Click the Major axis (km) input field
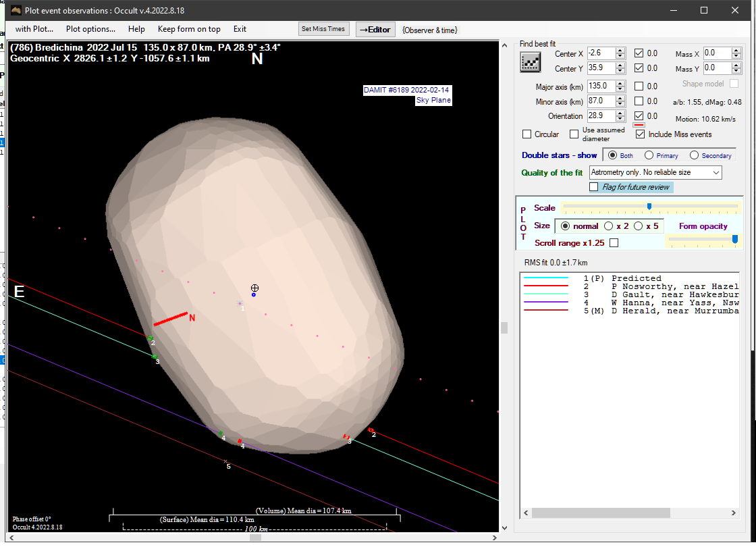Viewport: 756px width, 547px height. point(601,86)
